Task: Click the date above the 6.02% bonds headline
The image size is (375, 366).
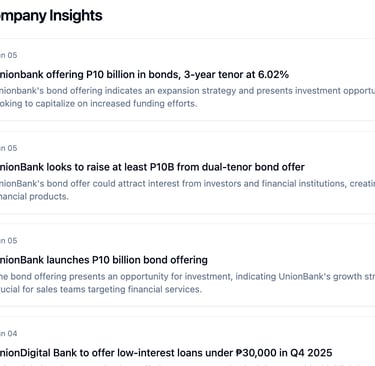Action: [x=8, y=55]
